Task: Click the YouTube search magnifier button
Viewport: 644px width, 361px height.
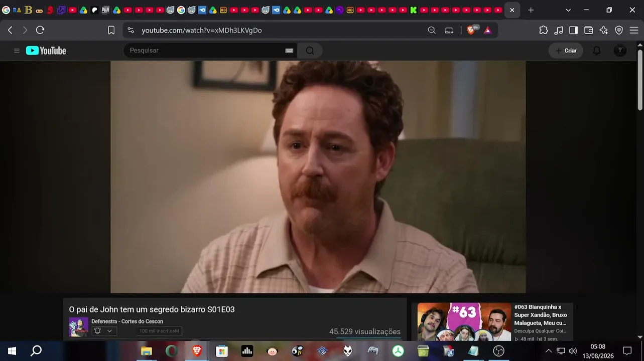Action: click(310, 51)
